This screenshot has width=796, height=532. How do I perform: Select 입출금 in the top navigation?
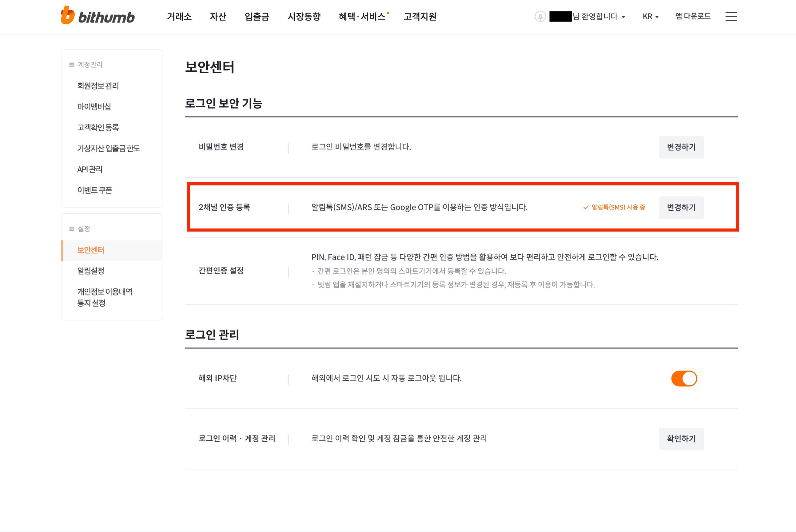[x=257, y=16]
